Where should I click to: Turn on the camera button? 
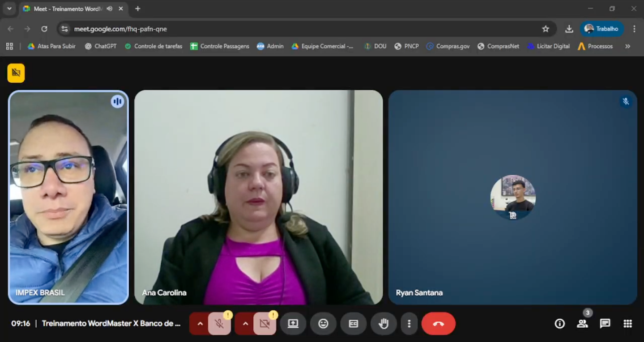pyautogui.click(x=264, y=324)
